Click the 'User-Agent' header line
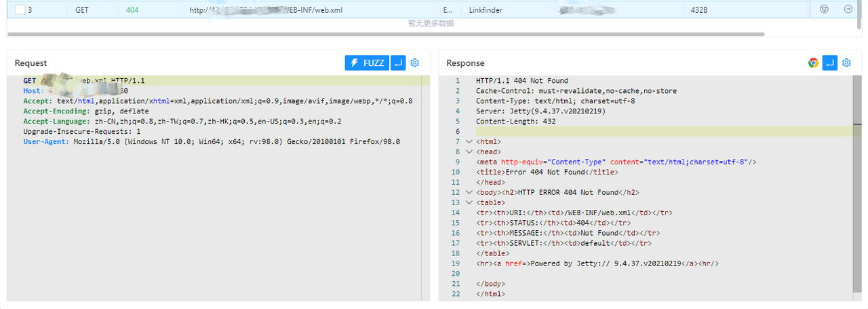Viewport: 868px width, 309px height. [212, 142]
